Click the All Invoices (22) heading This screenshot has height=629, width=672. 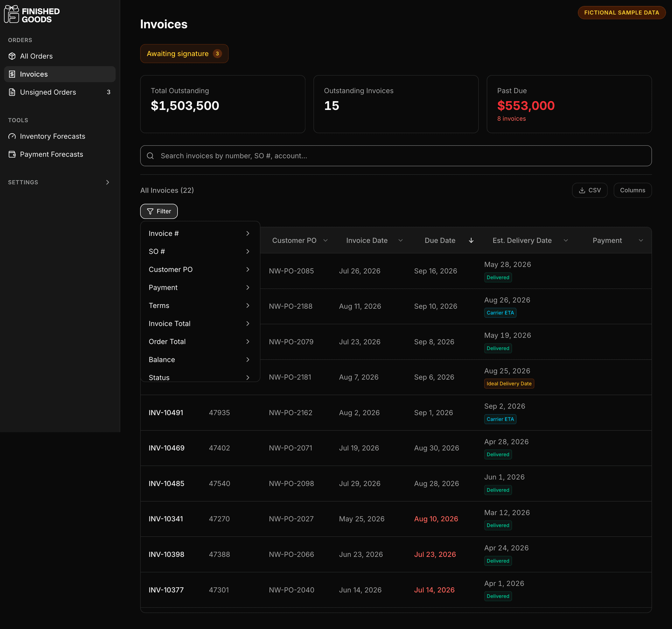click(167, 190)
